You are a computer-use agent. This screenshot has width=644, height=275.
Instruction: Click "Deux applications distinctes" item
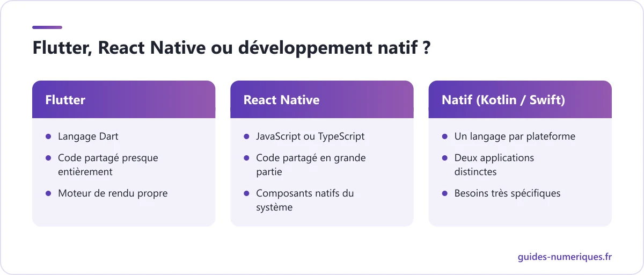click(494, 165)
